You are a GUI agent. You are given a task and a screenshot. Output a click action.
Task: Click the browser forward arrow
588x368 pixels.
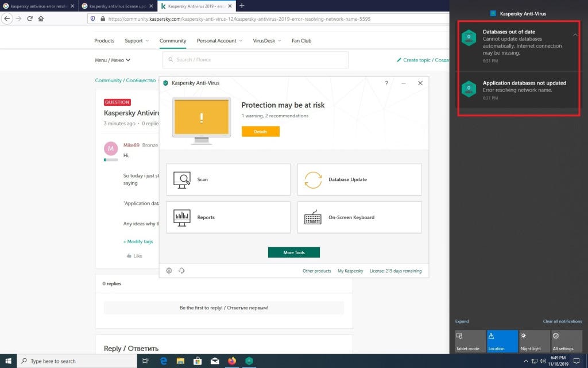18,18
